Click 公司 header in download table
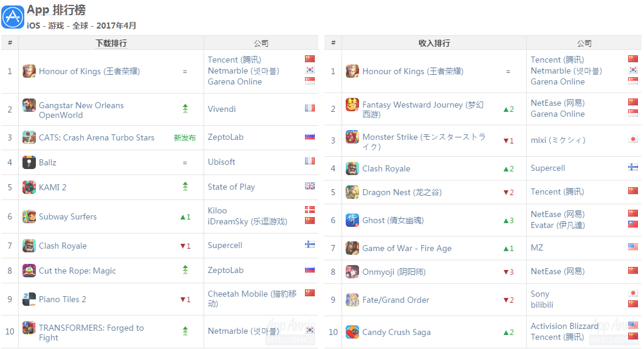The image size is (644, 349). pos(261,43)
